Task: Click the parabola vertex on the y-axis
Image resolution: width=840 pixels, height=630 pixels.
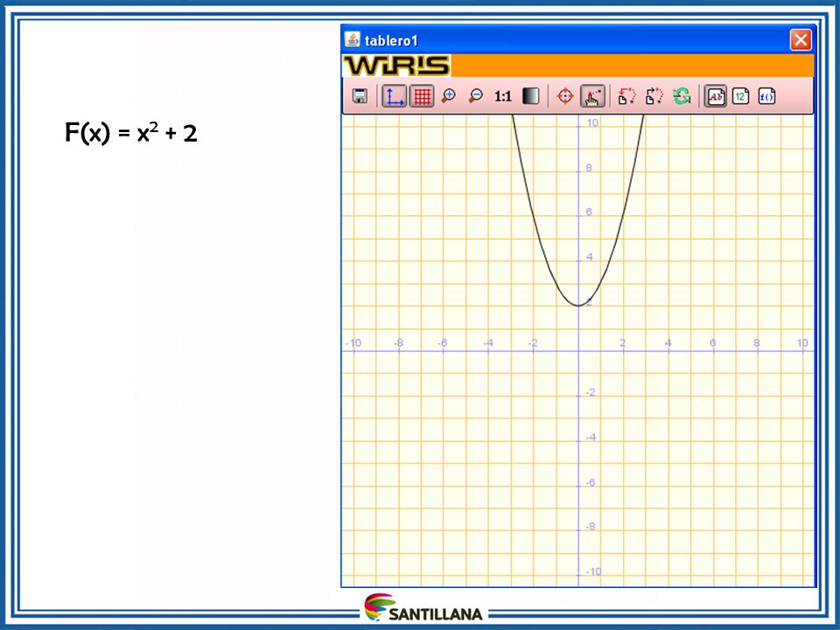Action: [x=578, y=305]
